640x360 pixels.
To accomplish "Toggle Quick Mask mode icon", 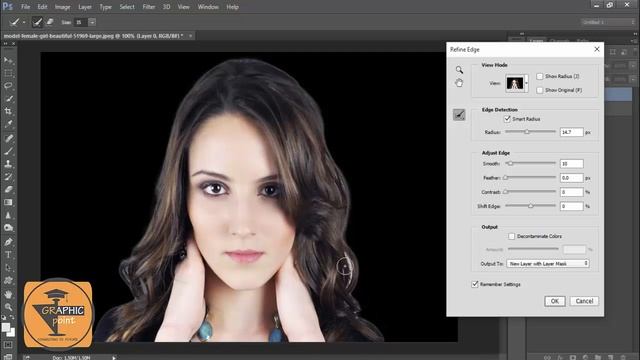I will click(x=8, y=345).
